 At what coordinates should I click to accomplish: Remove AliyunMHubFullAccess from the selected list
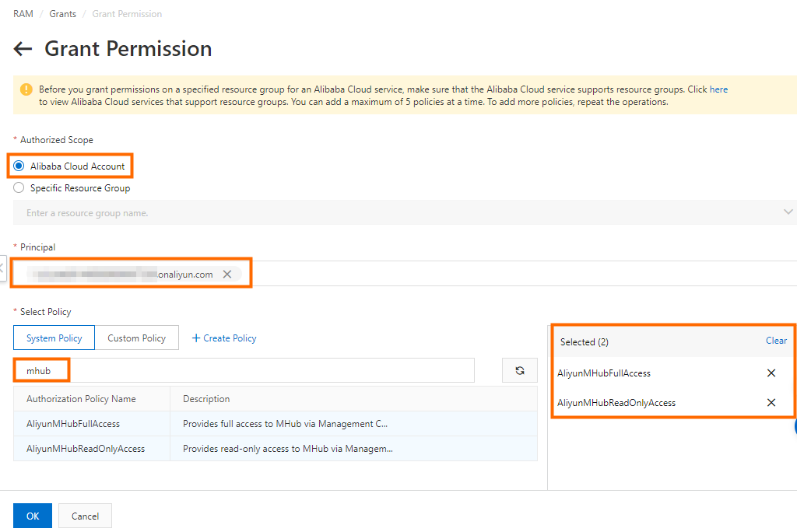click(x=771, y=373)
